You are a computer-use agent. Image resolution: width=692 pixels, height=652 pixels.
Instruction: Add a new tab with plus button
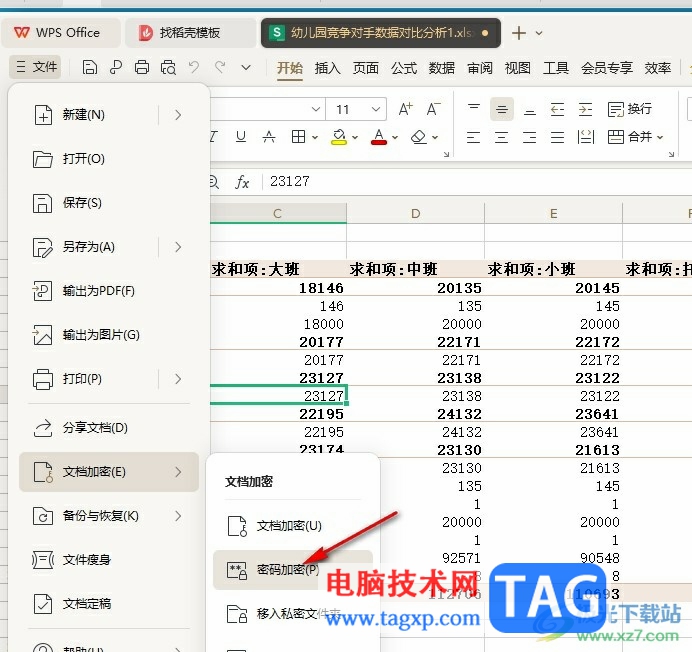point(519,33)
